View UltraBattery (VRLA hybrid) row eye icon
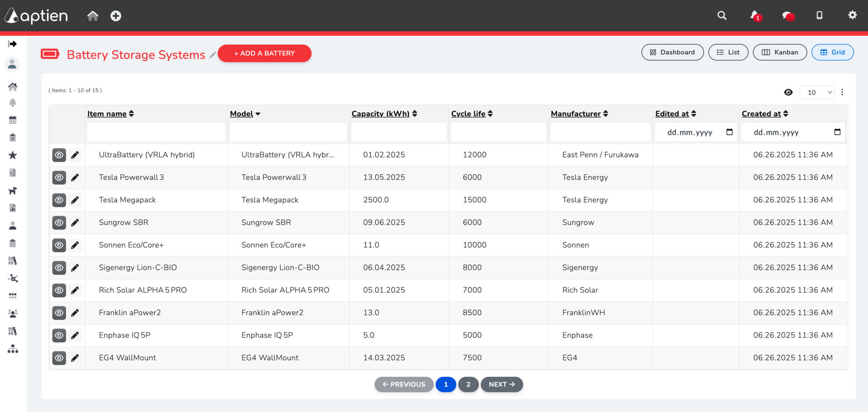Image resolution: width=868 pixels, height=412 pixels. [59, 155]
